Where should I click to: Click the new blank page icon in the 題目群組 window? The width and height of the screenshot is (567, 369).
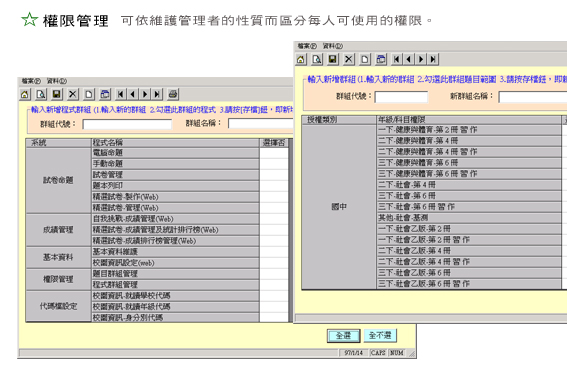[x=365, y=59]
